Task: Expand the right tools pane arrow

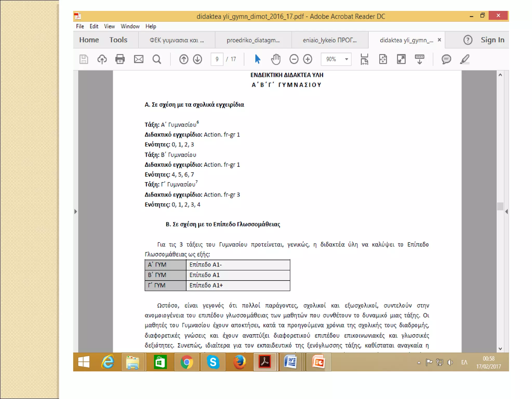Action: (x=506, y=211)
